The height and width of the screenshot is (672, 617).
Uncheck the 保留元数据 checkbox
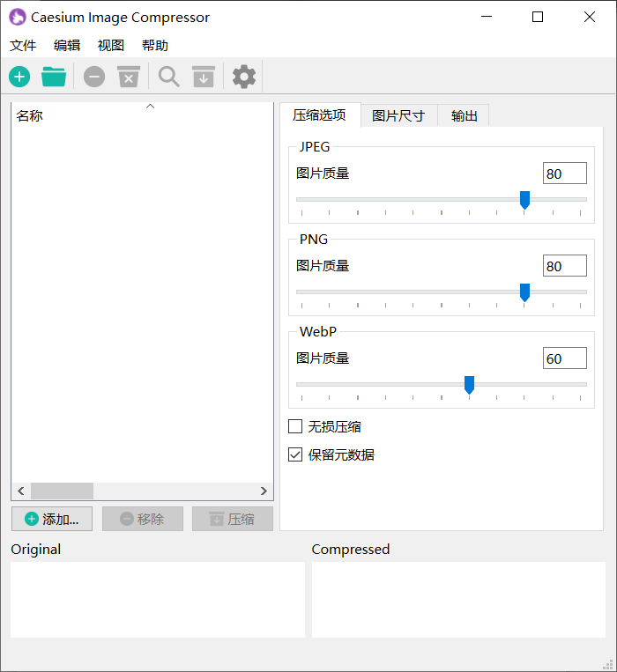point(295,454)
